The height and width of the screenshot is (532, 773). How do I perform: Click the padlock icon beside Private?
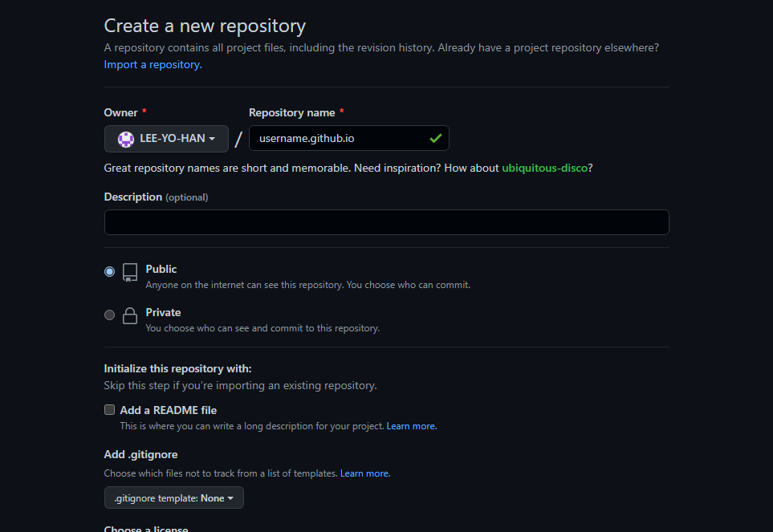130,316
